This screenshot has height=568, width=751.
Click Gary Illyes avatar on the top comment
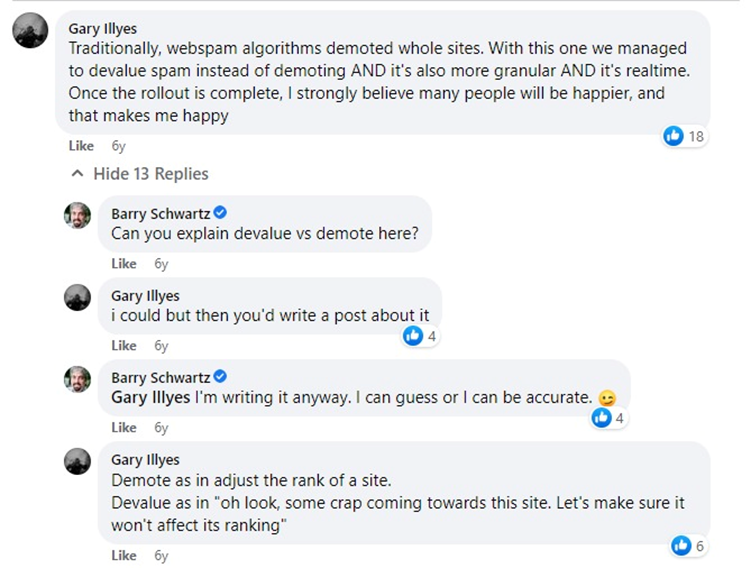(x=30, y=32)
